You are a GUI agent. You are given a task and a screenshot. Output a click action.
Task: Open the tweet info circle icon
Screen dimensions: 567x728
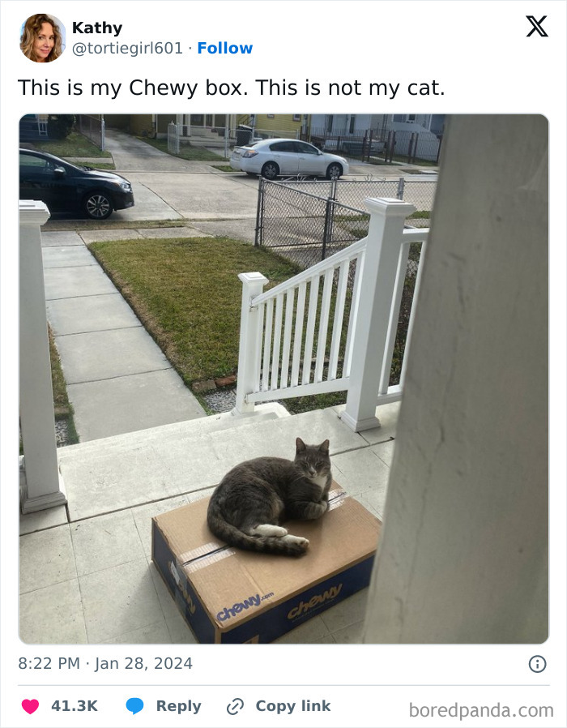coord(537,664)
